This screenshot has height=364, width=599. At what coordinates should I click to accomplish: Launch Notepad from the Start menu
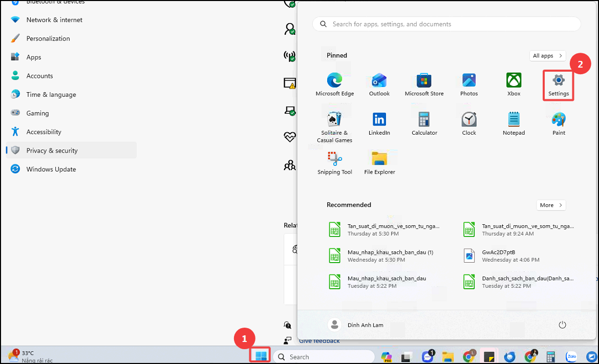click(x=514, y=124)
